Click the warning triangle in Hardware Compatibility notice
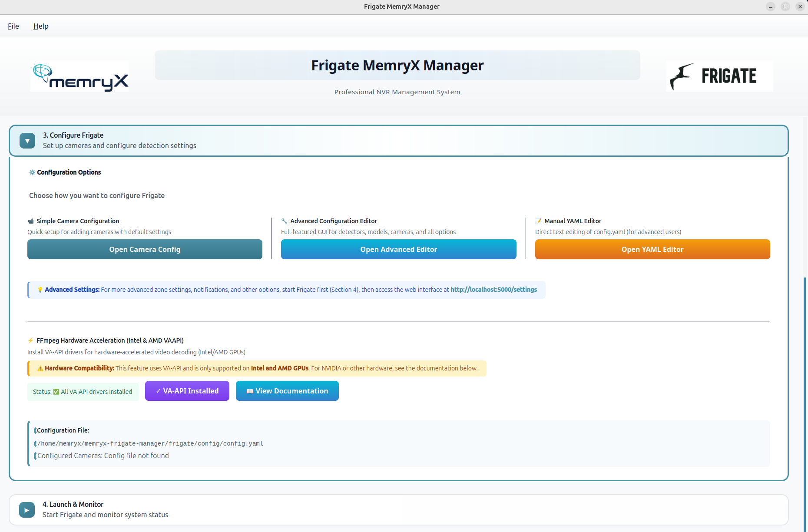 (x=40, y=368)
